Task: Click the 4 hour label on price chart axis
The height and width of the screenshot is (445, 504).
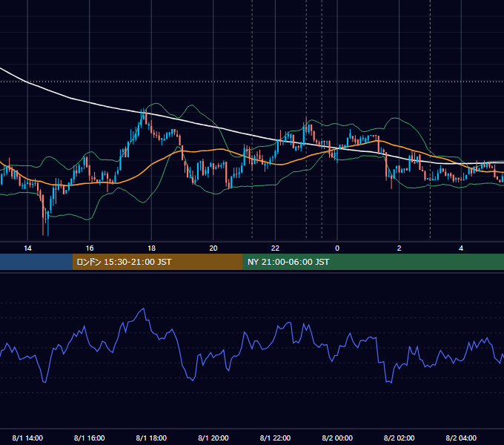Action: tap(461, 248)
